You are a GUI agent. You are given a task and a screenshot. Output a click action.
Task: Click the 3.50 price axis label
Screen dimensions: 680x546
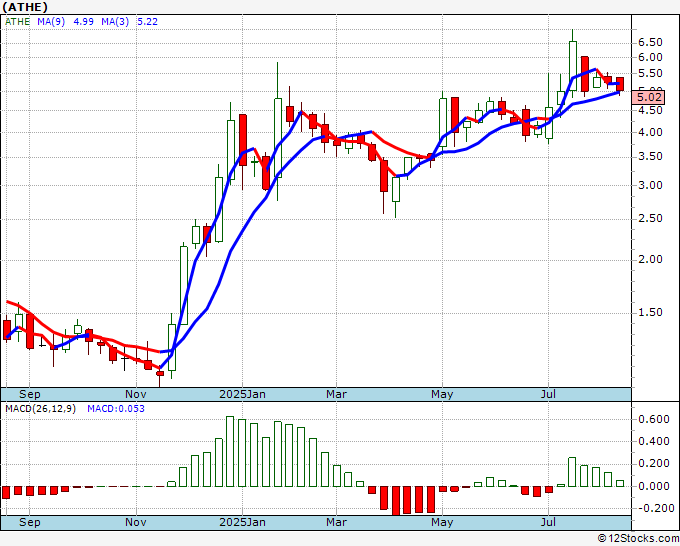(650, 157)
